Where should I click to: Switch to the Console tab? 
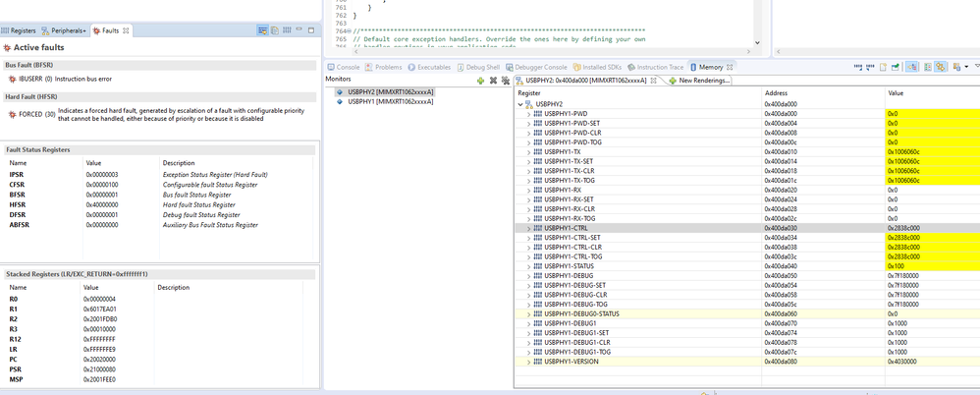click(343, 67)
